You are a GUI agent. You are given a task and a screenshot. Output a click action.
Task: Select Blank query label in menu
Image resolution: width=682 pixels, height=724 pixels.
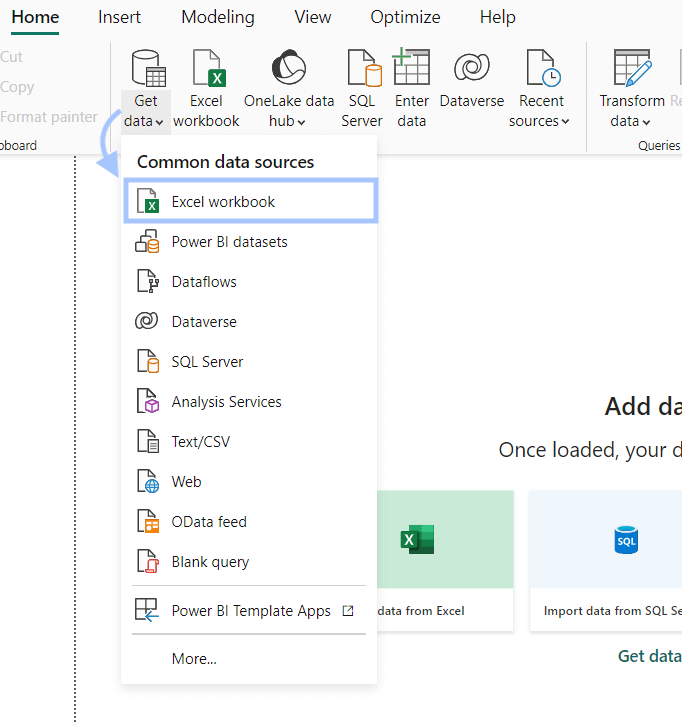[x=210, y=561]
